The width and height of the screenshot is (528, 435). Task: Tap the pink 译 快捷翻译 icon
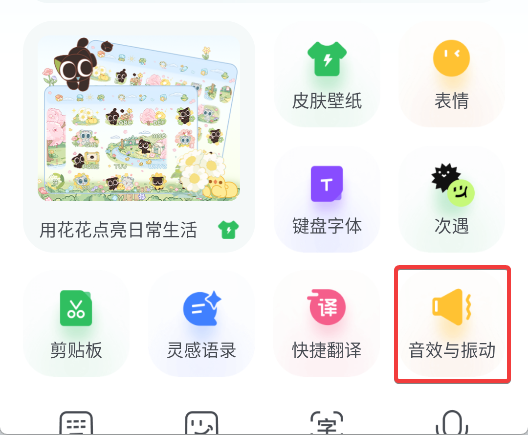(x=326, y=307)
